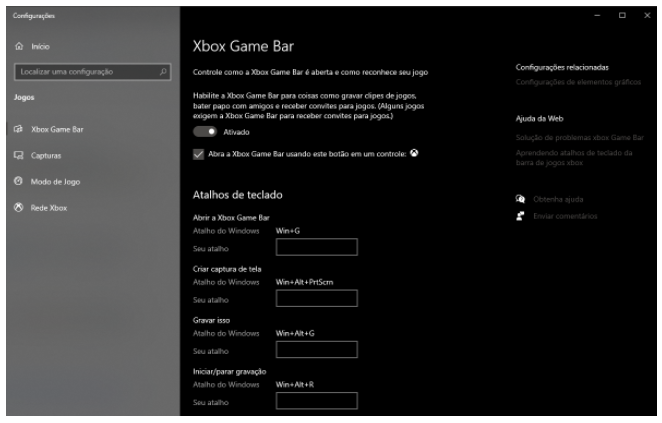Click the Win+Alt+R shortcut text
The width and height of the screenshot is (662, 423).
point(295,385)
